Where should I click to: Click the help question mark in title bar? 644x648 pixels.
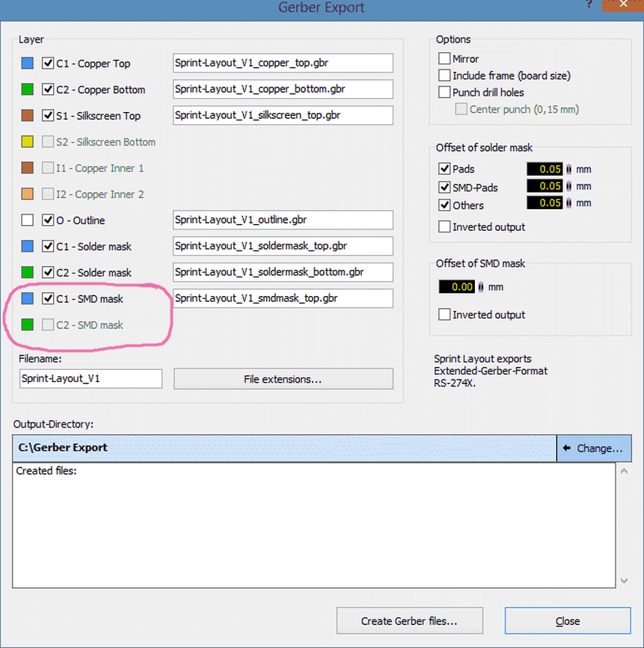(x=589, y=4)
